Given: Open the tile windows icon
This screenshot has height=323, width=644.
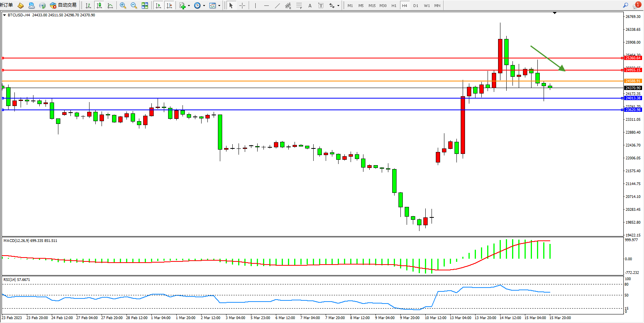Looking at the screenshot, I should coord(145,5).
